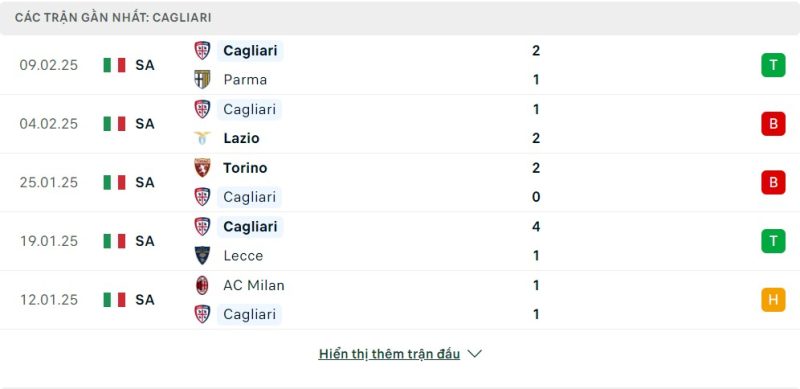Click the Cagliari crest in the Parma match
Screen dimensions: 800x389
[x=202, y=51]
